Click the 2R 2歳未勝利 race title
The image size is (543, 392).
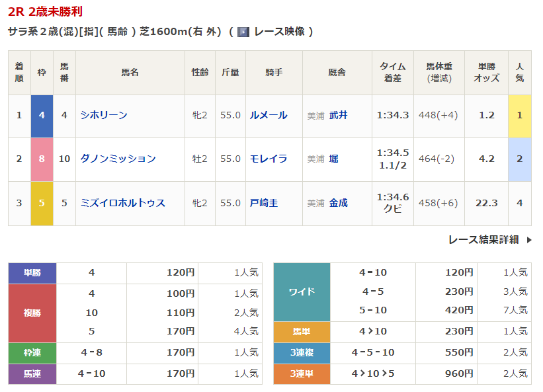(x=46, y=12)
